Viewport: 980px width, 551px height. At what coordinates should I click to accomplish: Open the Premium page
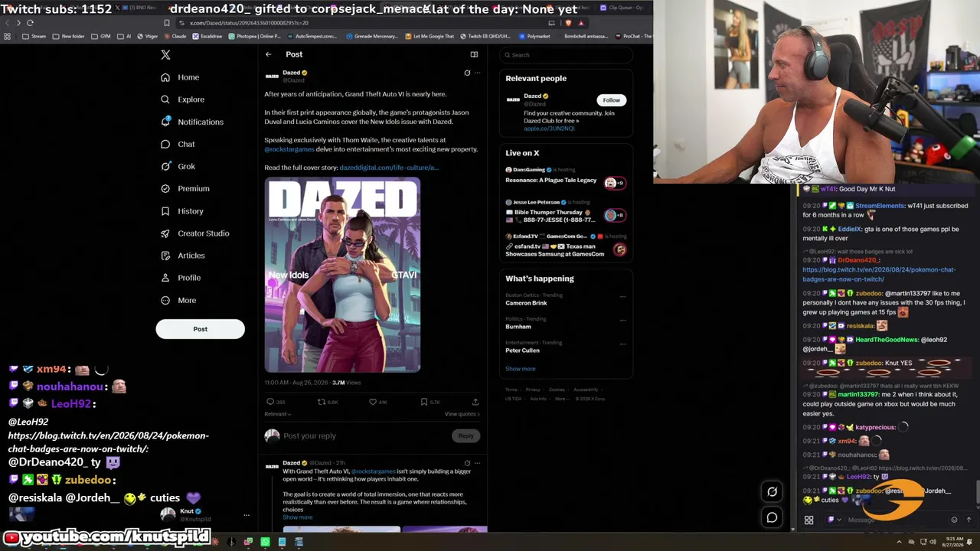(x=185, y=188)
